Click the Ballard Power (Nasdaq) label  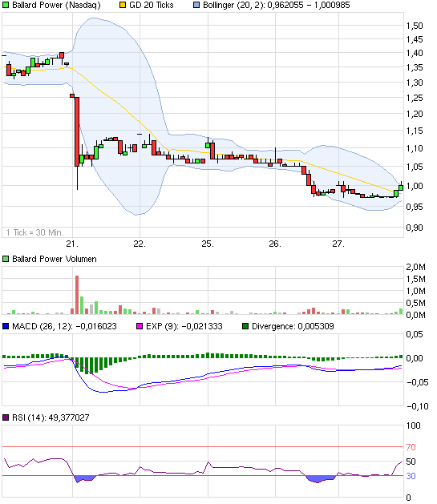(x=56, y=5)
